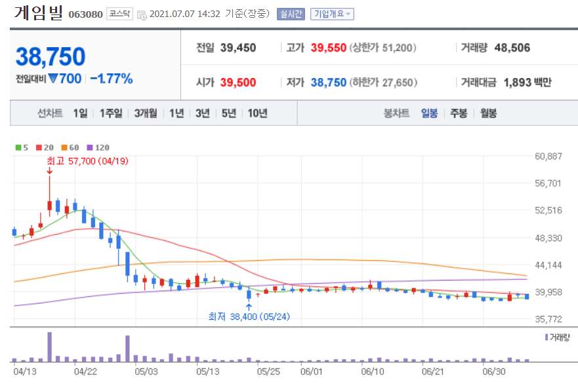Click the down-triangle change indicator beside 700
Image resolution: width=578 pixels, height=392 pixels.
tap(53, 79)
